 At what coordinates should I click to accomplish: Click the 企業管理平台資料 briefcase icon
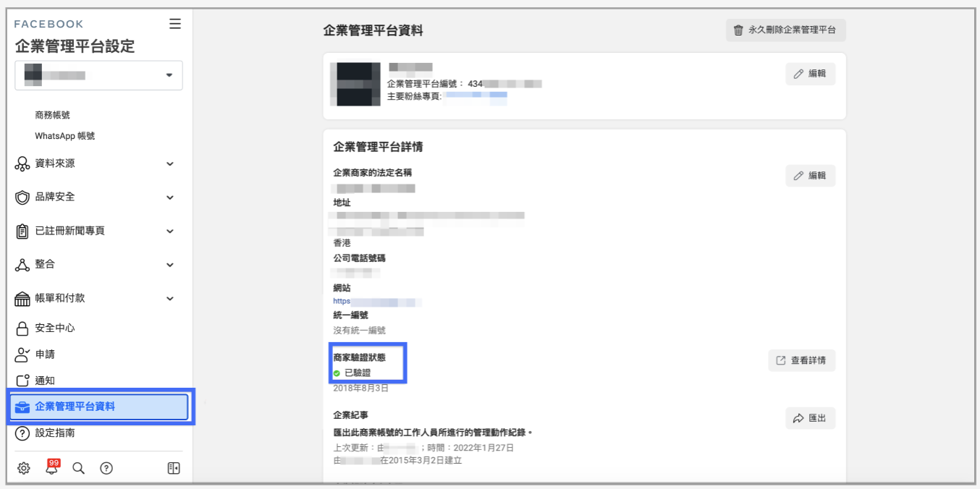pyautogui.click(x=22, y=407)
